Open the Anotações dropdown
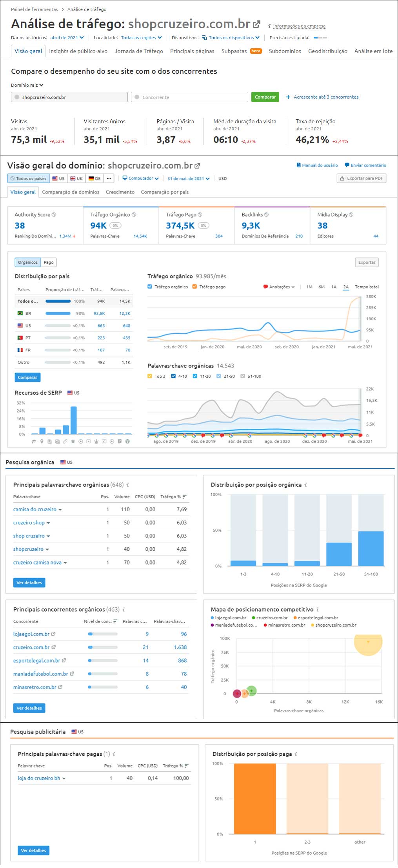The image size is (398, 868). [279, 287]
